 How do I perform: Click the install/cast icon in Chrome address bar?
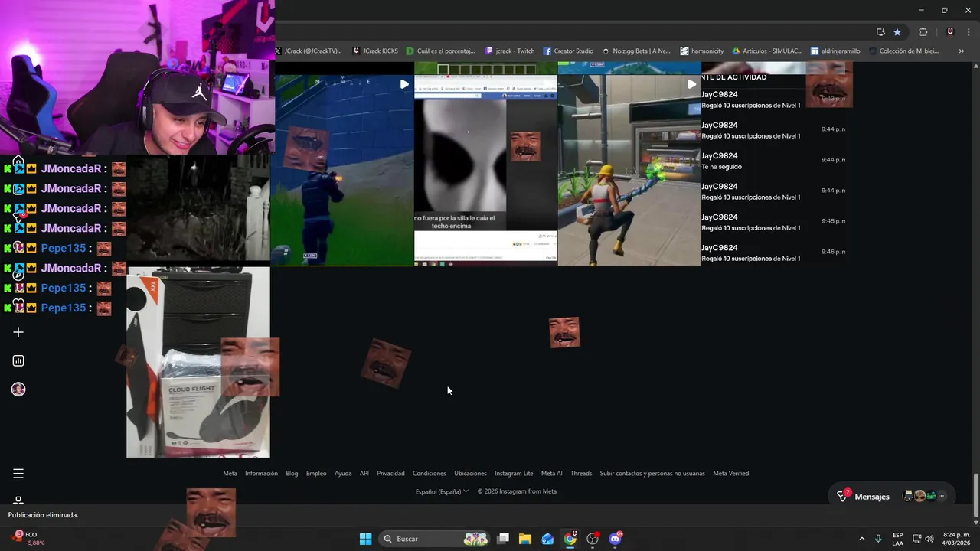[x=880, y=32]
